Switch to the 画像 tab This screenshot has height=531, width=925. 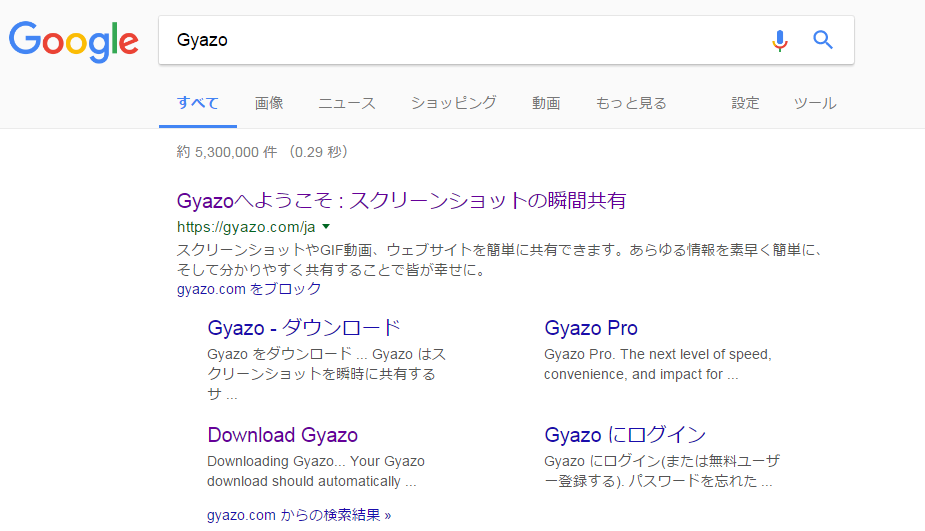tap(269, 103)
